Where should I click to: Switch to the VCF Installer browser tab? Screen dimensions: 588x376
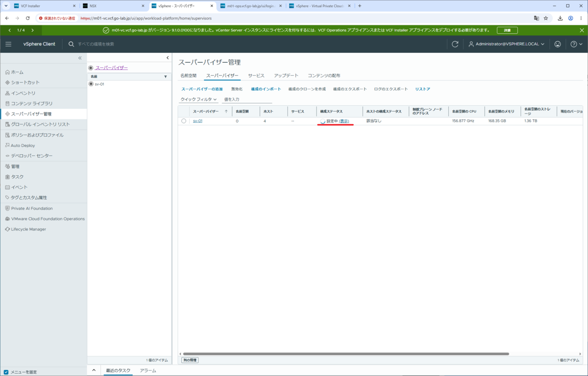click(x=44, y=6)
